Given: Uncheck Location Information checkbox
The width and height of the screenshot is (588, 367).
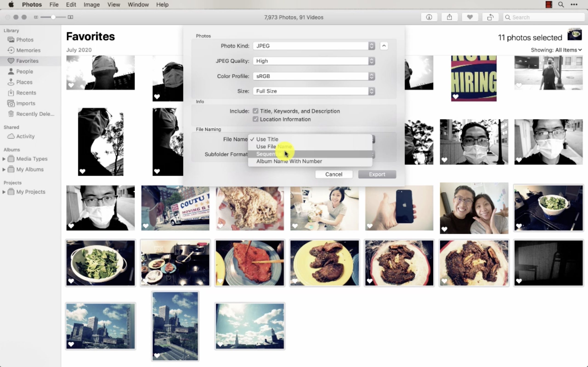Looking at the screenshot, I should pos(255,120).
